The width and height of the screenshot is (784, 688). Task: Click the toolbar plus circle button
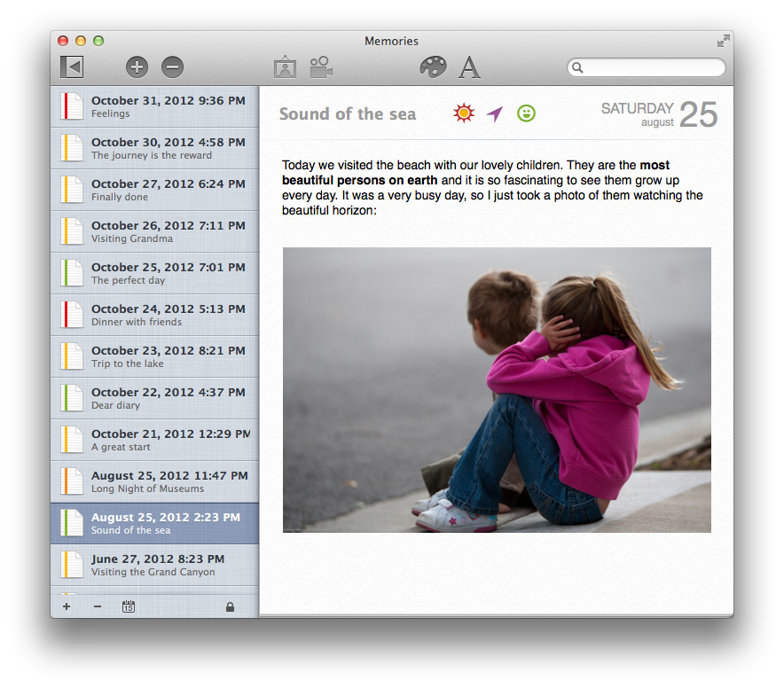(x=137, y=67)
